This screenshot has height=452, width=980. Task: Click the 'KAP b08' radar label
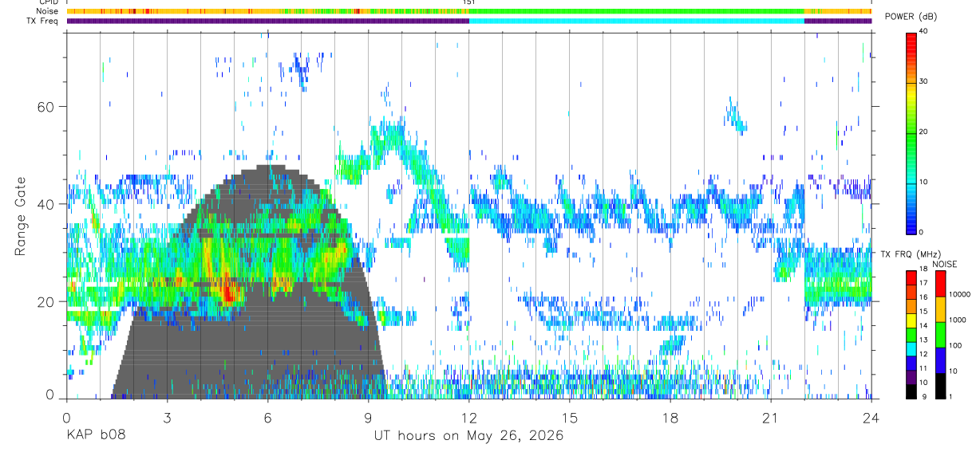click(x=96, y=436)
